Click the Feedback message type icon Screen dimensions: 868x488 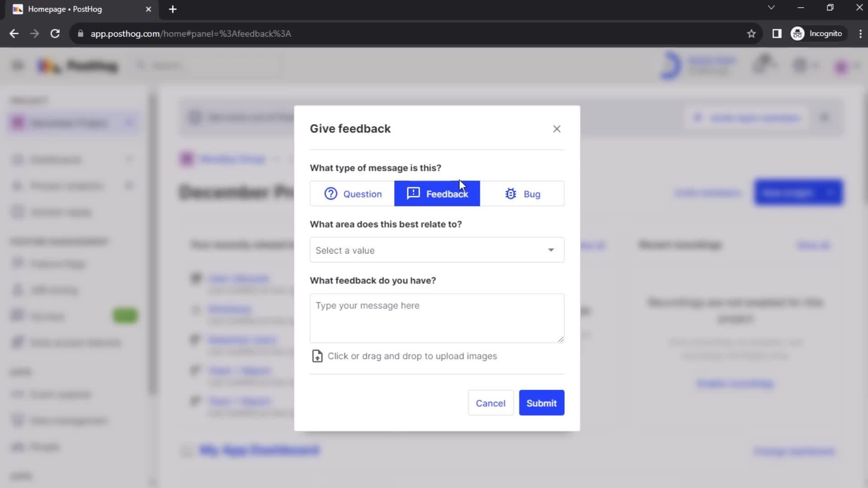pos(413,193)
